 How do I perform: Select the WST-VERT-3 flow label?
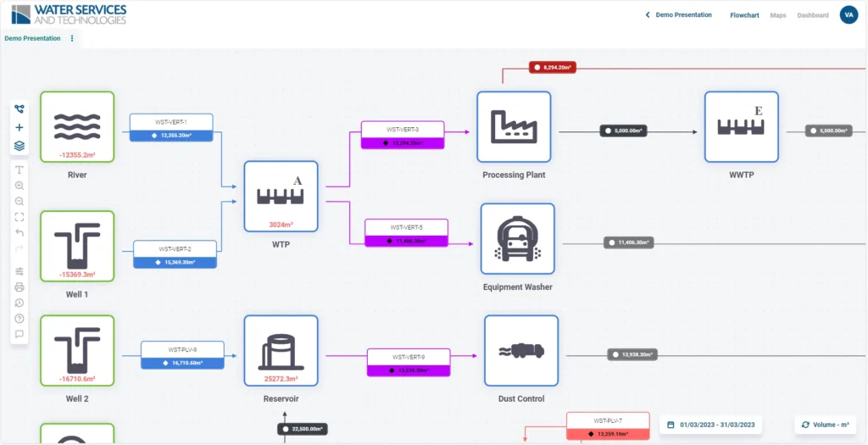(403, 135)
